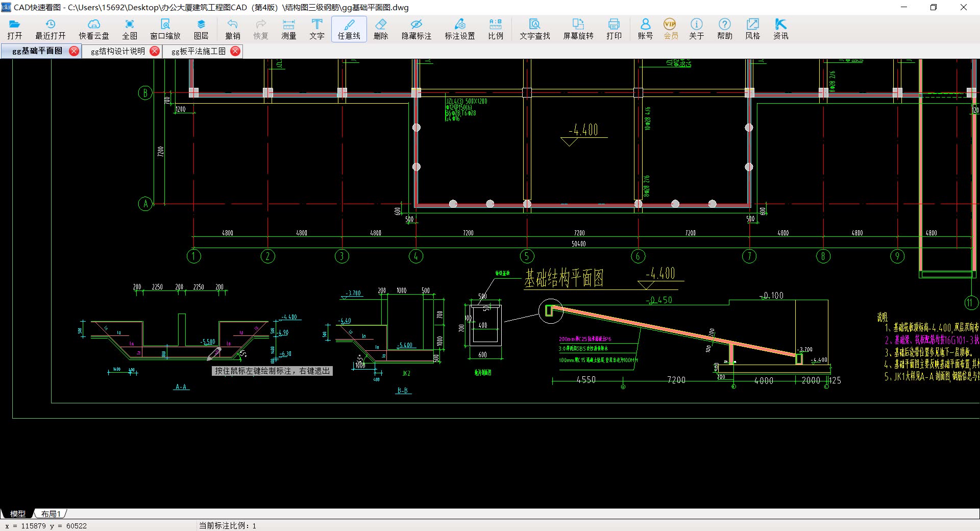
Task: Select the 测量 measure tool
Action: pyautogui.click(x=289, y=29)
